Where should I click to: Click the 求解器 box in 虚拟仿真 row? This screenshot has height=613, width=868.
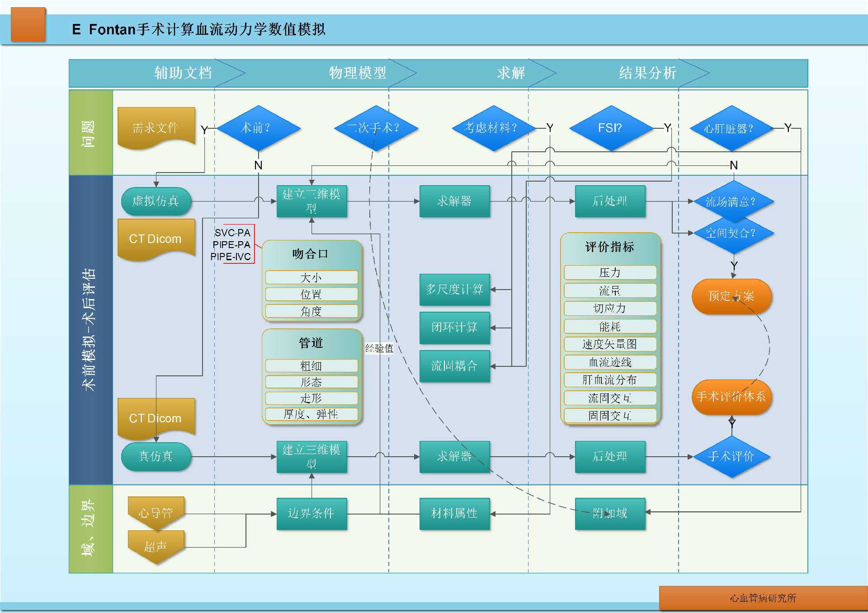[454, 201]
